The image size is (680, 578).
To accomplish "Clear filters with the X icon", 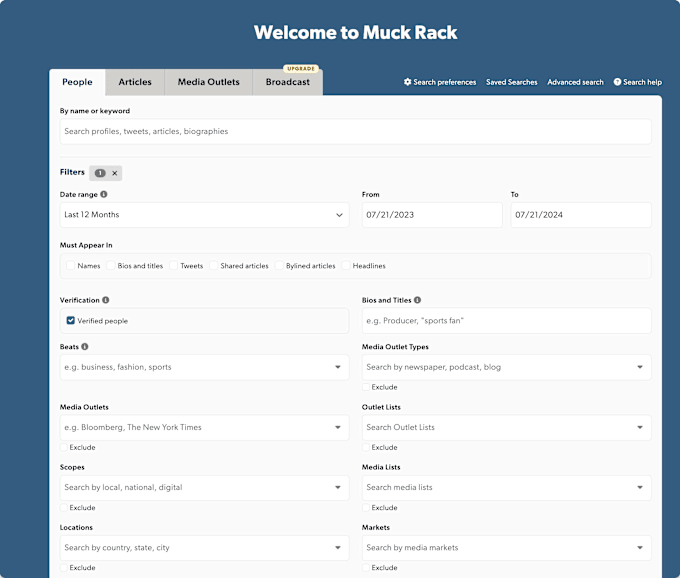I will (114, 173).
